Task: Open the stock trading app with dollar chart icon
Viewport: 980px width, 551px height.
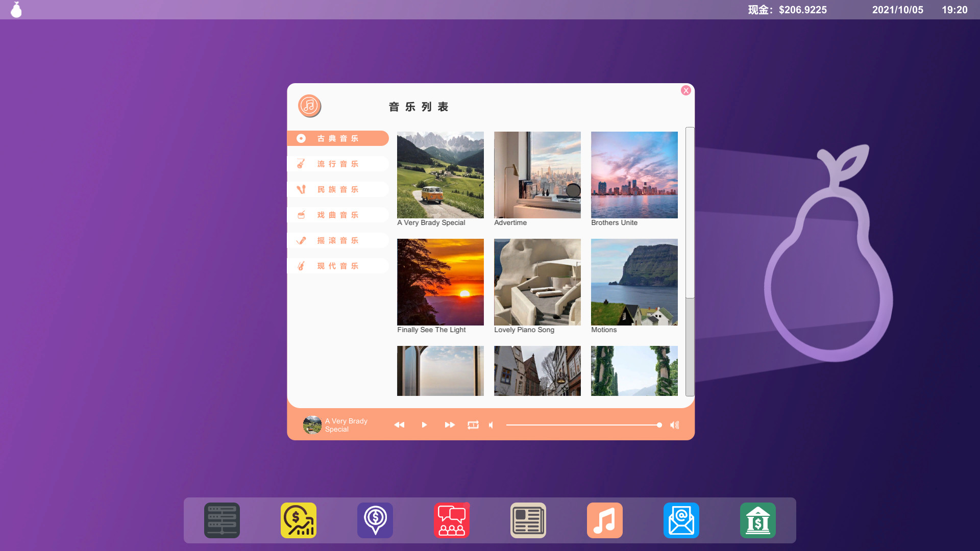Action: coord(299,520)
